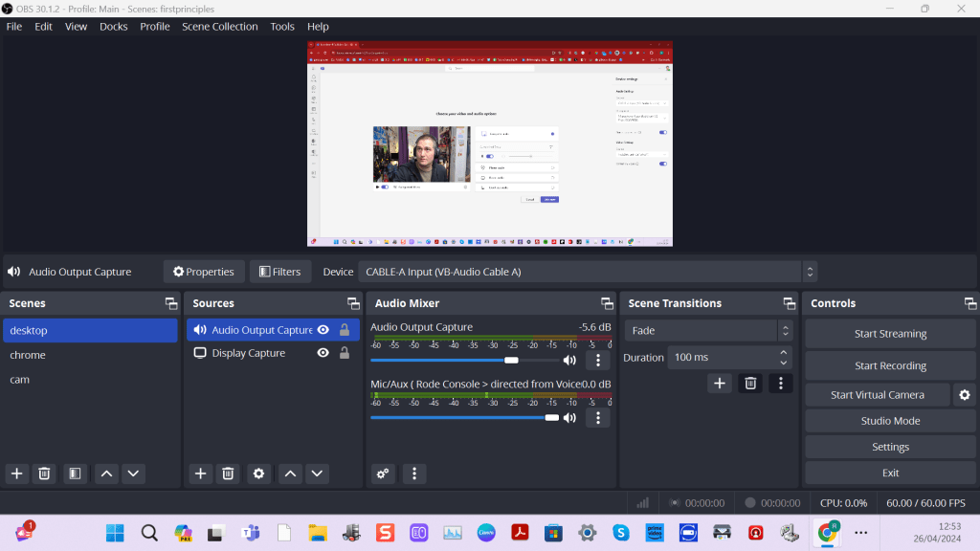The height and width of the screenshot is (551, 980).
Task: Toggle lock on Display Capture source
Action: click(345, 353)
